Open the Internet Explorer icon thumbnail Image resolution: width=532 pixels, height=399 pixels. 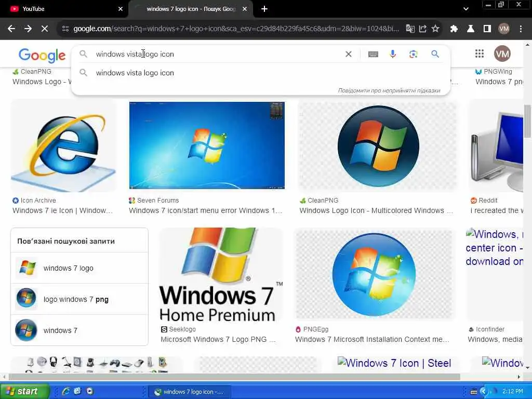tap(63, 146)
